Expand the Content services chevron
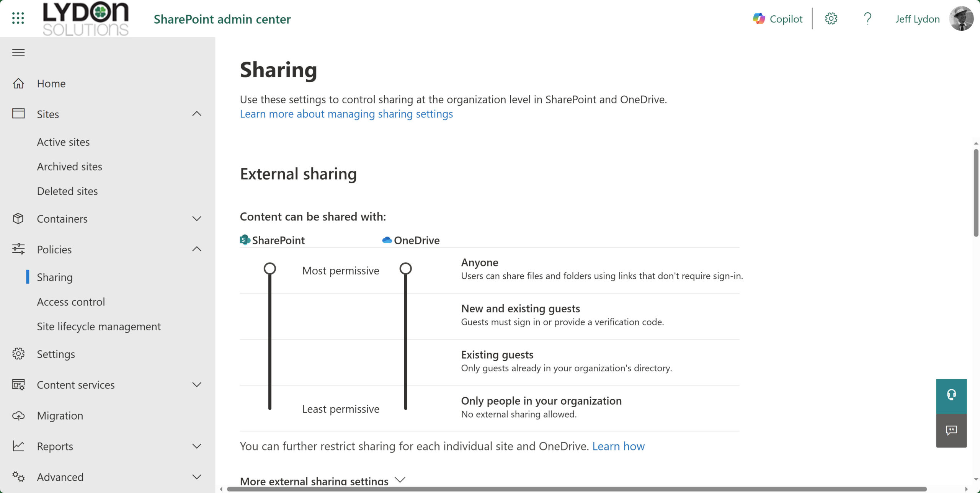The image size is (980, 493). [197, 385]
